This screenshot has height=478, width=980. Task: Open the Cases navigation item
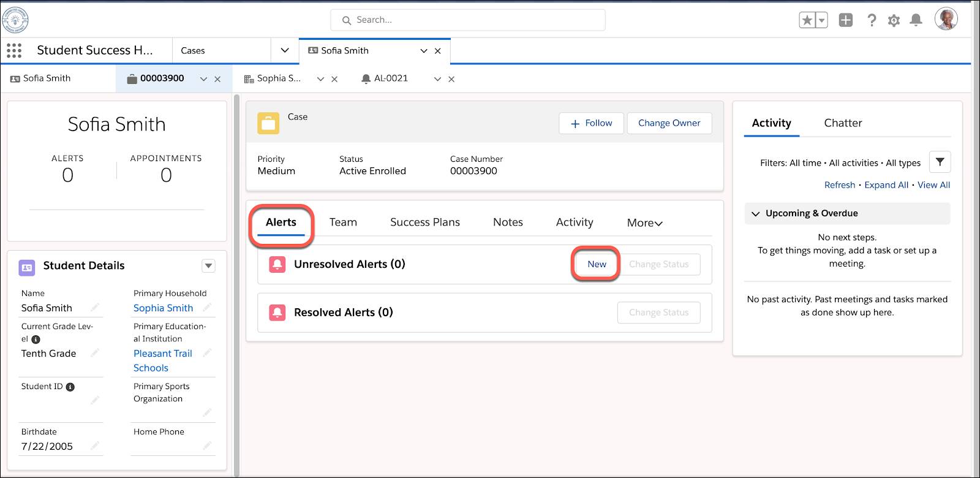(193, 51)
